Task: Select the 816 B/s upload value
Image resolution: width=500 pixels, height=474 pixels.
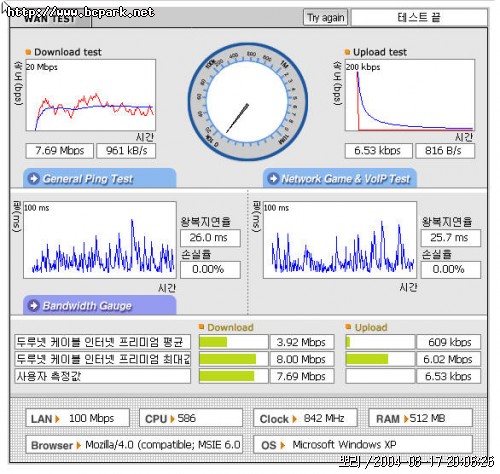Action: (445, 151)
